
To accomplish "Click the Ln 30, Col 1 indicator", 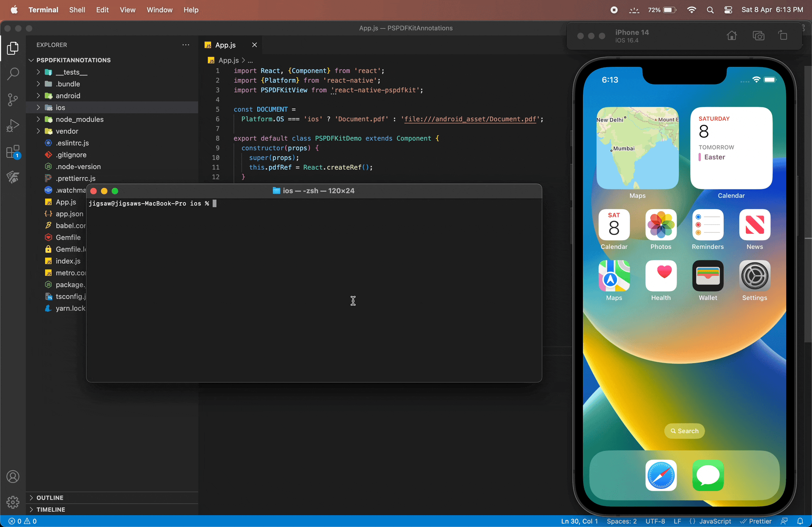I will [x=579, y=521].
